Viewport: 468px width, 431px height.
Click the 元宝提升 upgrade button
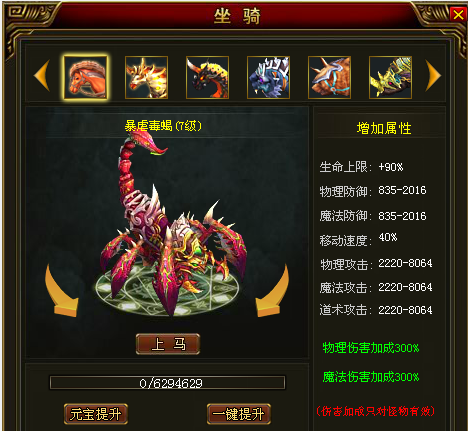click(96, 414)
